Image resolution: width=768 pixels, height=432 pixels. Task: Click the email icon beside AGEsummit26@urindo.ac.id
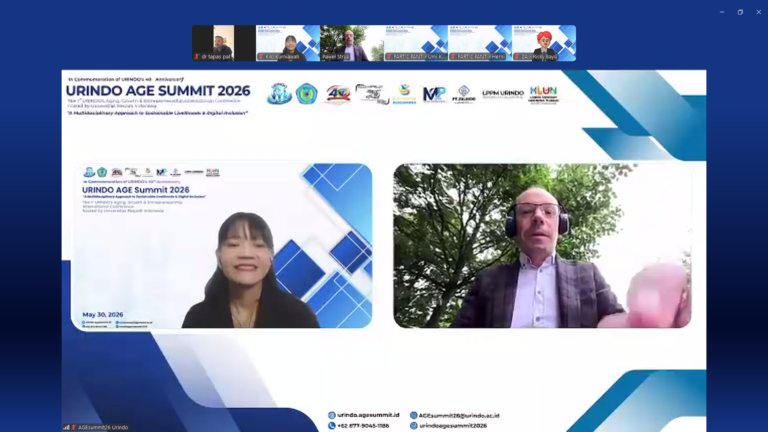[x=413, y=415]
